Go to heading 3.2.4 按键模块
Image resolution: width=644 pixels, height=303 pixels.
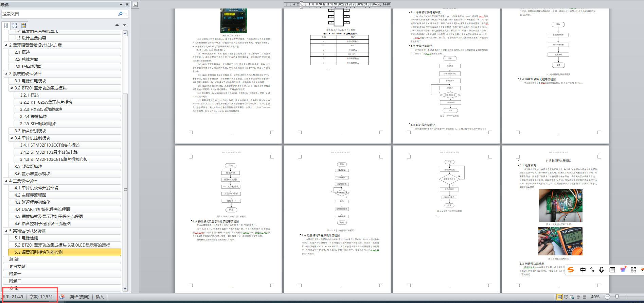point(67,116)
